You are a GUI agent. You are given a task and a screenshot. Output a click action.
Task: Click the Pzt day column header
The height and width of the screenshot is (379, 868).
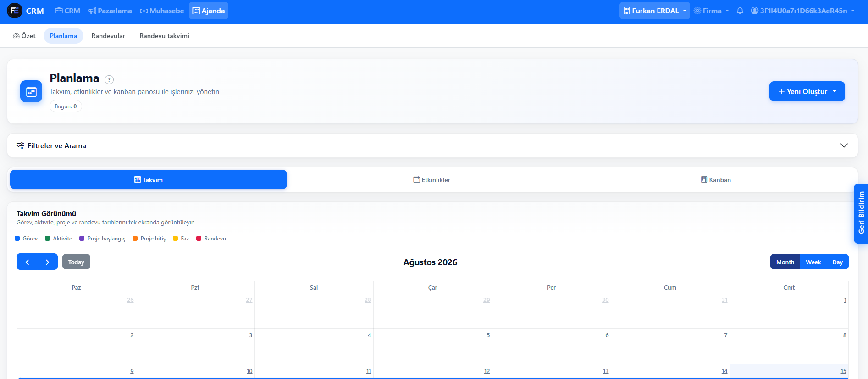tap(195, 288)
